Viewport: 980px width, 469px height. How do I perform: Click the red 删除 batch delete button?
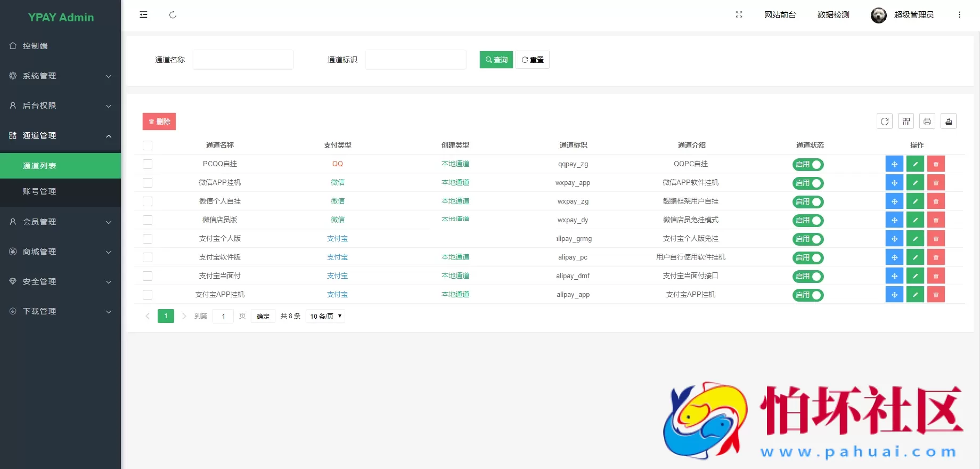click(x=159, y=122)
